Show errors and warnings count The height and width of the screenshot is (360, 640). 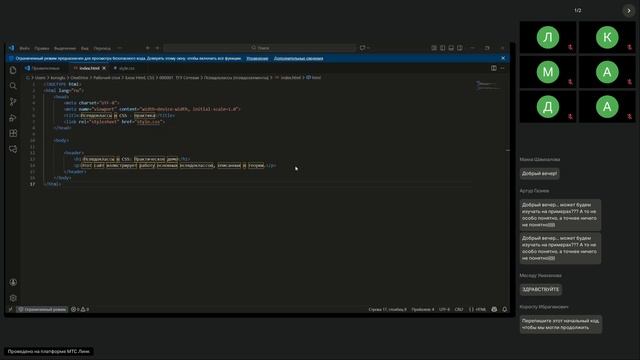click(x=80, y=309)
